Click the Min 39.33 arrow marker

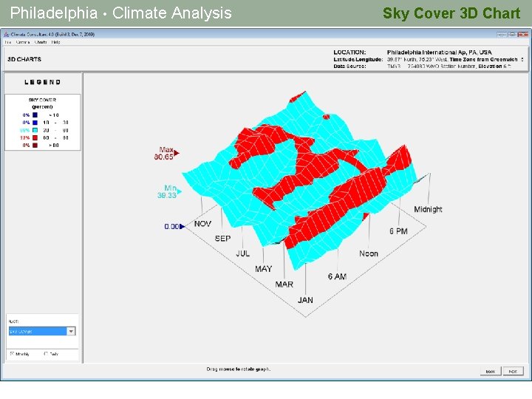coord(180,191)
